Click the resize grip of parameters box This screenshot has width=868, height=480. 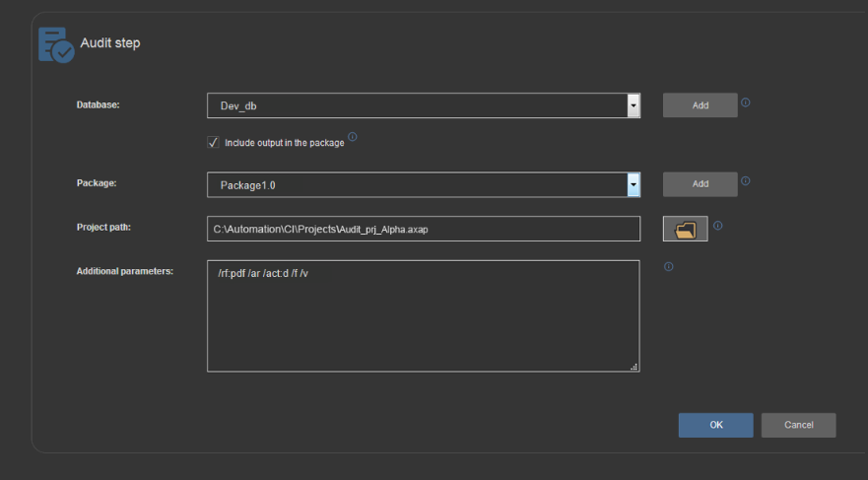pos(634,367)
